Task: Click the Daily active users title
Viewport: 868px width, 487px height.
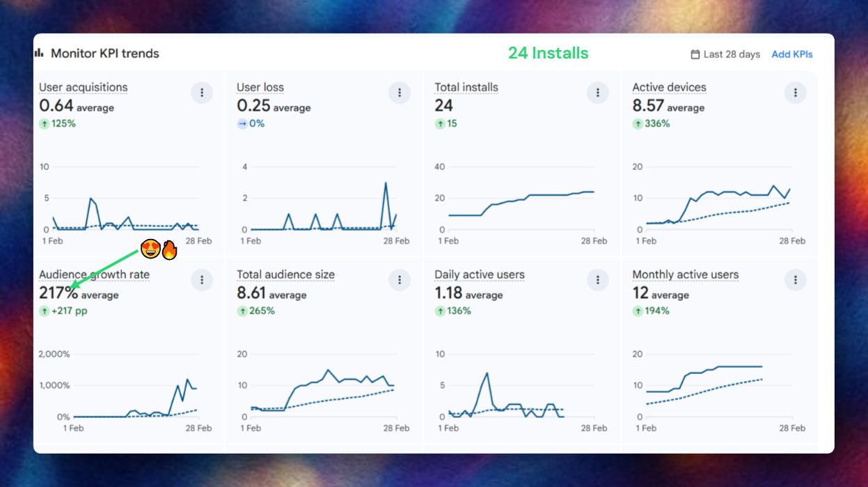Action: pyautogui.click(x=480, y=275)
